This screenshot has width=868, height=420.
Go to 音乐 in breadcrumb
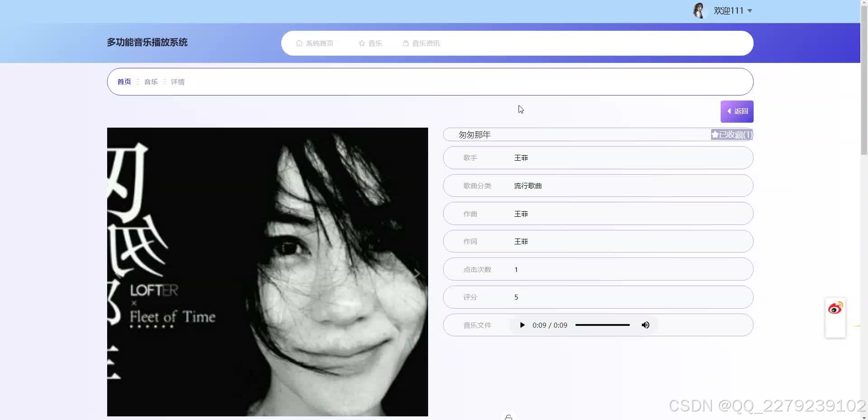coord(151,82)
